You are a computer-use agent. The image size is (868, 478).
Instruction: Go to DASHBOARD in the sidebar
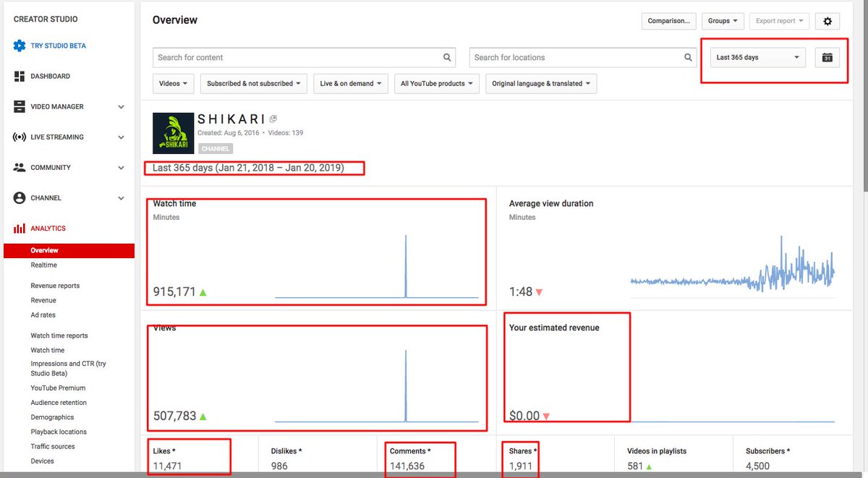click(51, 76)
